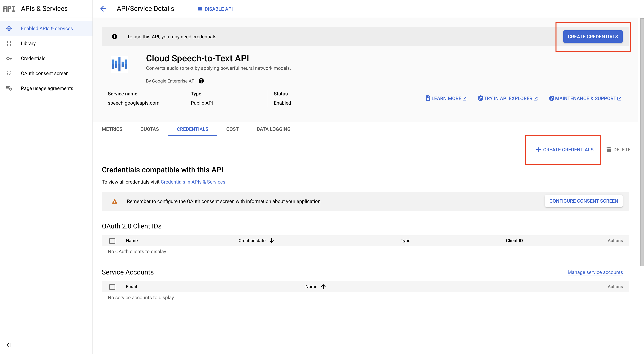Click 'No OAuth clients to display' text
This screenshot has height=354, width=644.
click(137, 252)
